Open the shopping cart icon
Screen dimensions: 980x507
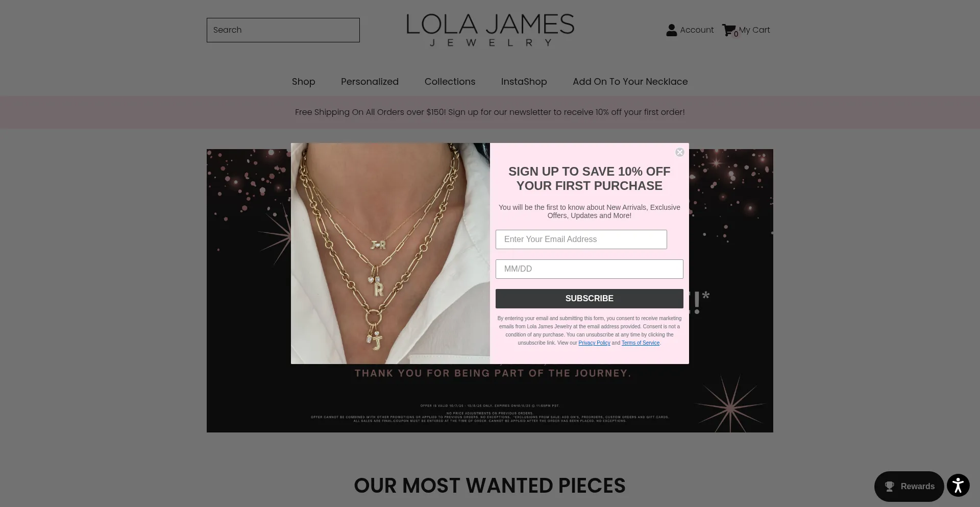729,30
